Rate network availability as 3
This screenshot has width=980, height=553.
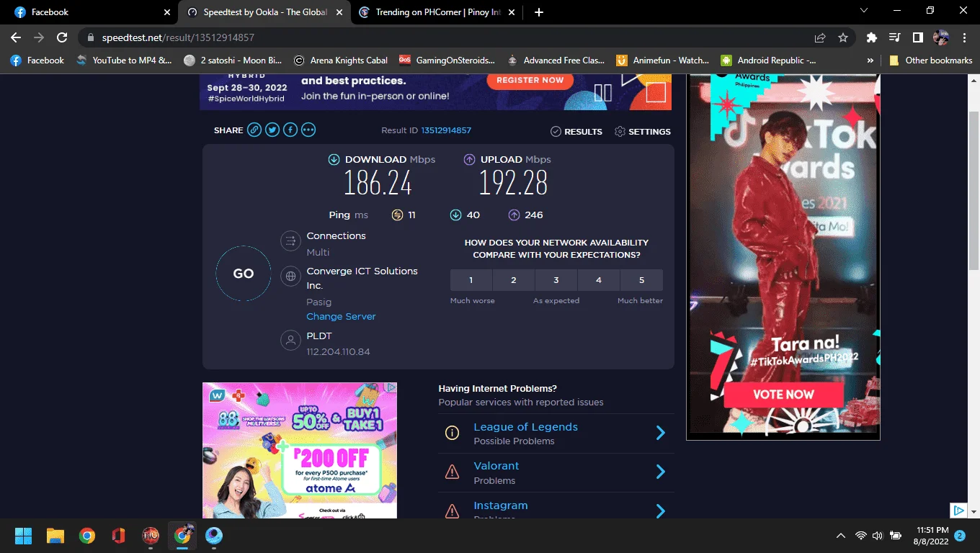click(556, 280)
